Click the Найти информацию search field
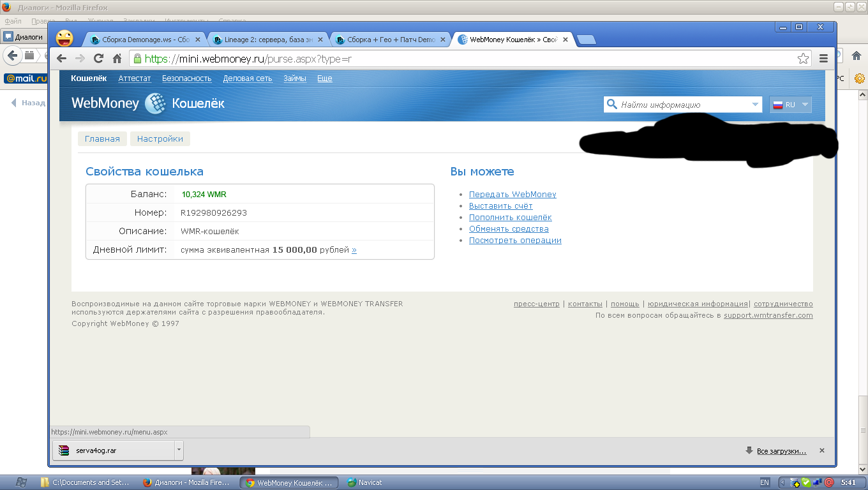Viewport: 868px width, 490px height. tap(683, 105)
